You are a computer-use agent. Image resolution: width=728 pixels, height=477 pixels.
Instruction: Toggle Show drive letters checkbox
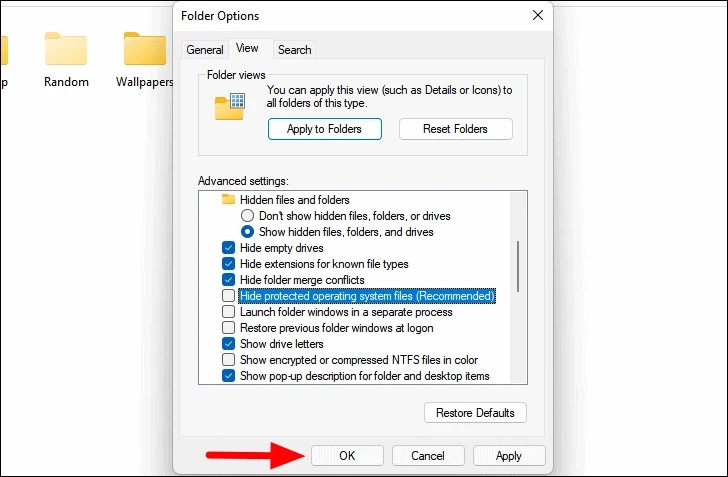(228, 344)
